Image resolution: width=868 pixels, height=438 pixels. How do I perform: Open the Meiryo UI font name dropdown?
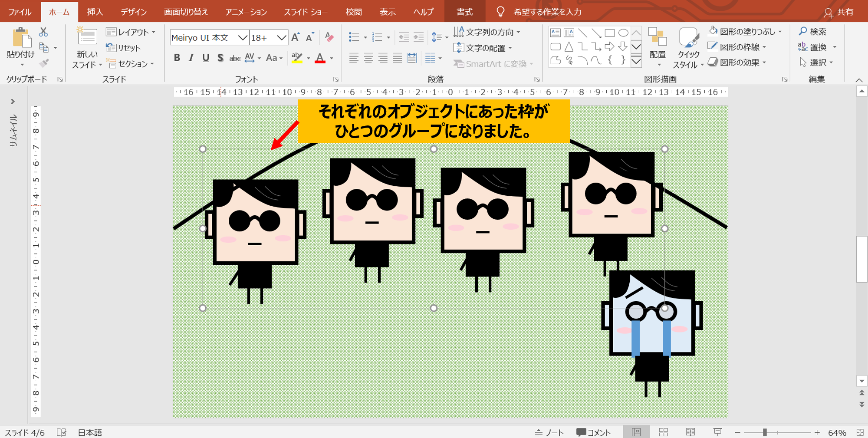(x=243, y=38)
